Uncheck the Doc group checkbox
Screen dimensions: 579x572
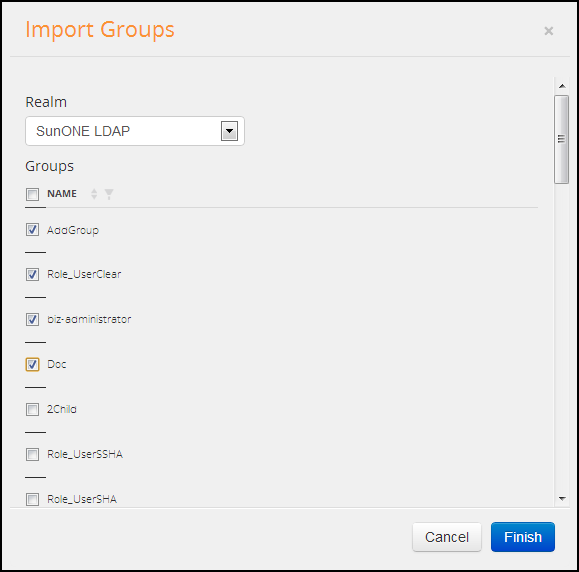pyautogui.click(x=32, y=364)
